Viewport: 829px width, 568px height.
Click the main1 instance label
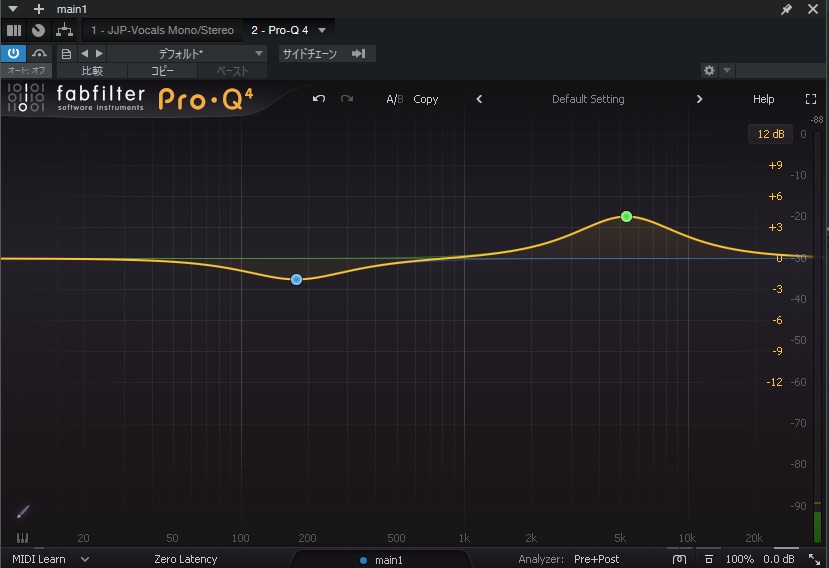(x=389, y=560)
